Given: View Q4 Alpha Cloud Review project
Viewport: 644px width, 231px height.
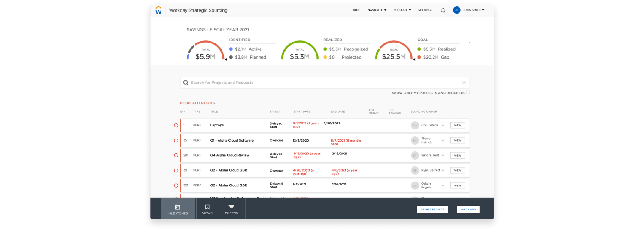Looking at the screenshot, I should click(x=457, y=155).
